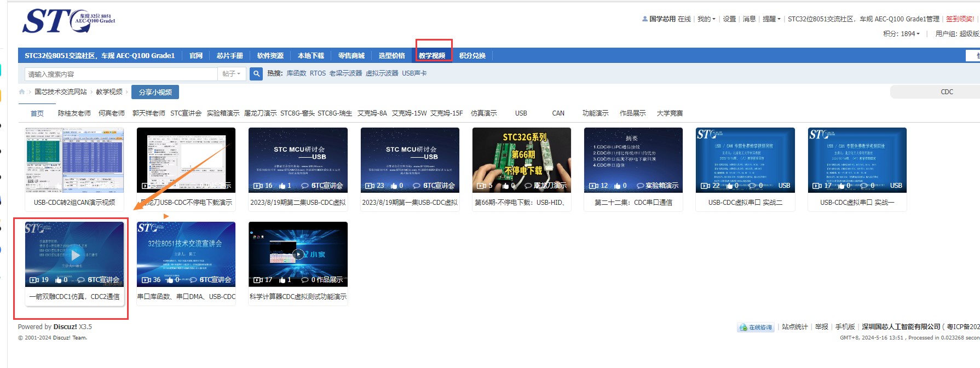Play the 一箭双雕CDC1仿真 video thumbnail
The height and width of the screenshot is (368, 980).
(x=75, y=254)
